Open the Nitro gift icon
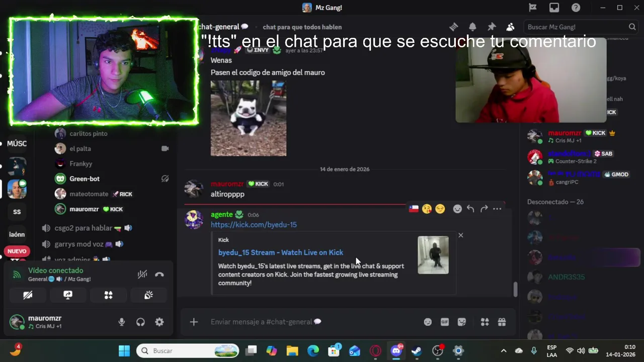 click(502, 322)
